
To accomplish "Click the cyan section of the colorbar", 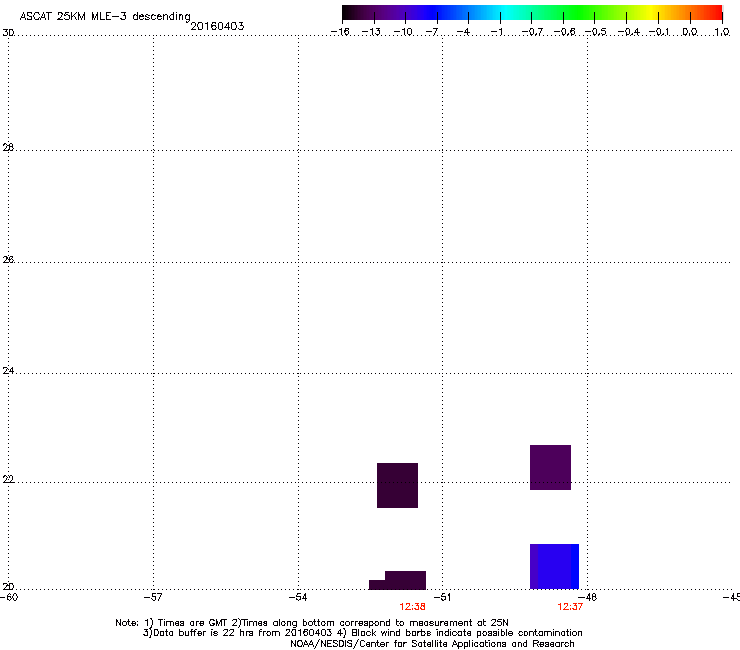I will 505,13.
